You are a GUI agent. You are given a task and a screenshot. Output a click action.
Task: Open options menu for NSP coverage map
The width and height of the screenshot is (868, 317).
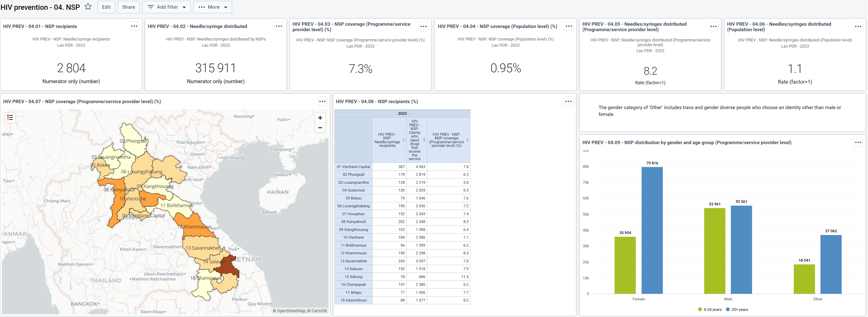(322, 101)
